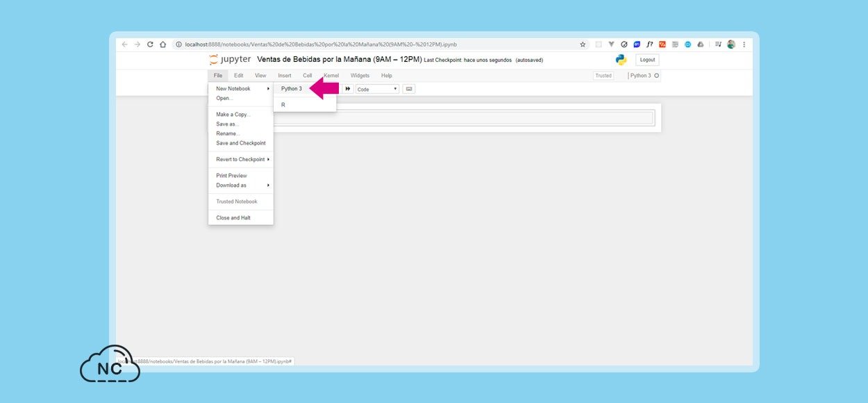Click the Python logo icon
The width and height of the screenshot is (868, 403).
621,60
